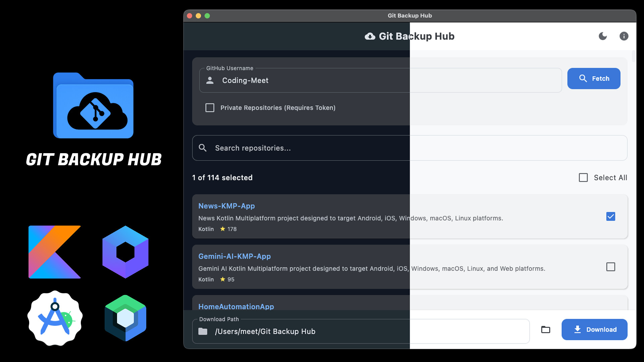Screen dimensions: 644x362
Task: Click the Jetpack Compose green cube icon
Action: click(125, 318)
